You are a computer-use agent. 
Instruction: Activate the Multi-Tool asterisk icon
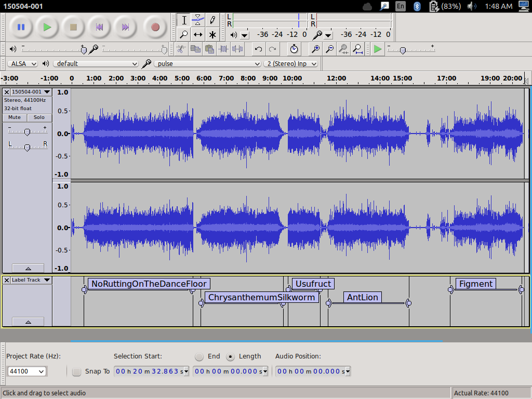(212, 35)
